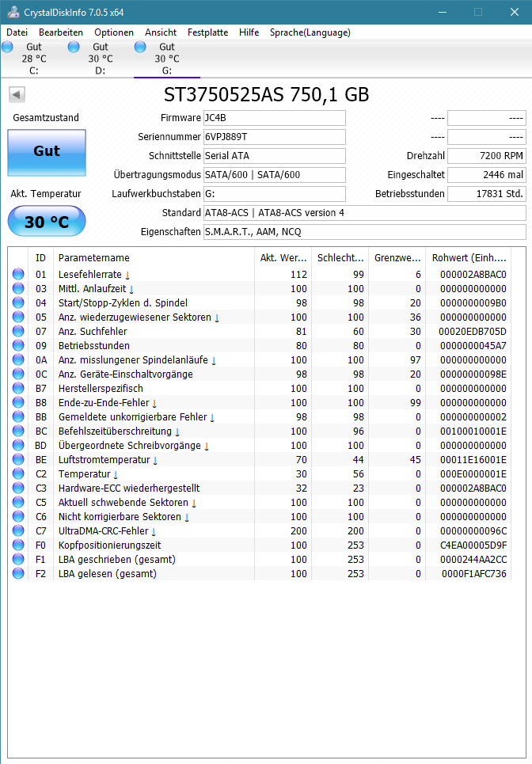
Task: Click raw value 000002A8BAC0 of Lesefehlerrate
Action: pyautogui.click(x=473, y=274)
